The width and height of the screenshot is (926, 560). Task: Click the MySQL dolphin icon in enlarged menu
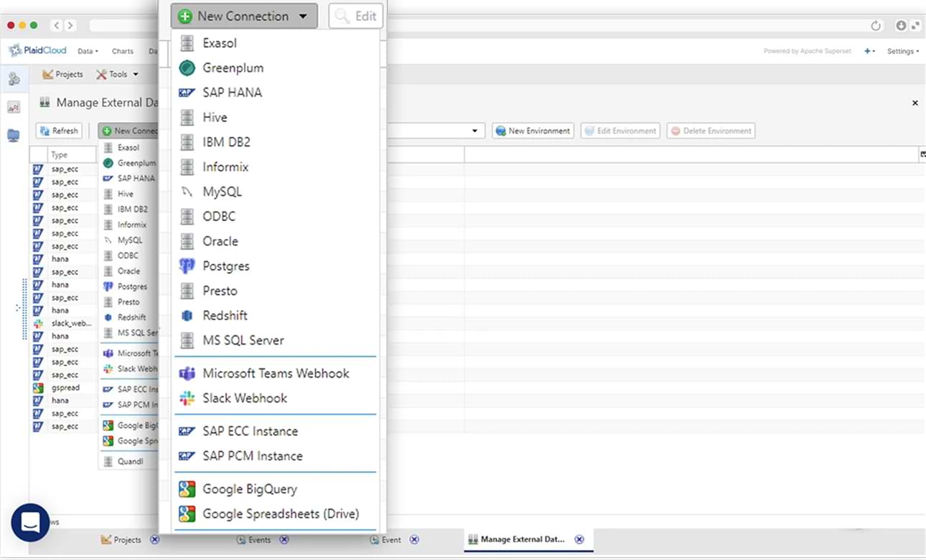(x=187, y=192)
